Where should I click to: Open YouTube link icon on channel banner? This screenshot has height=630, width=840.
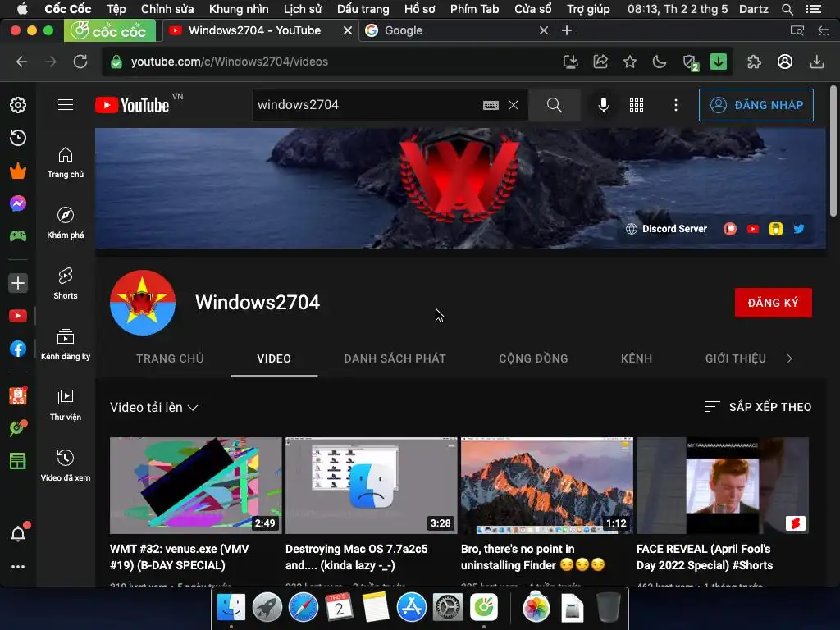753,229
